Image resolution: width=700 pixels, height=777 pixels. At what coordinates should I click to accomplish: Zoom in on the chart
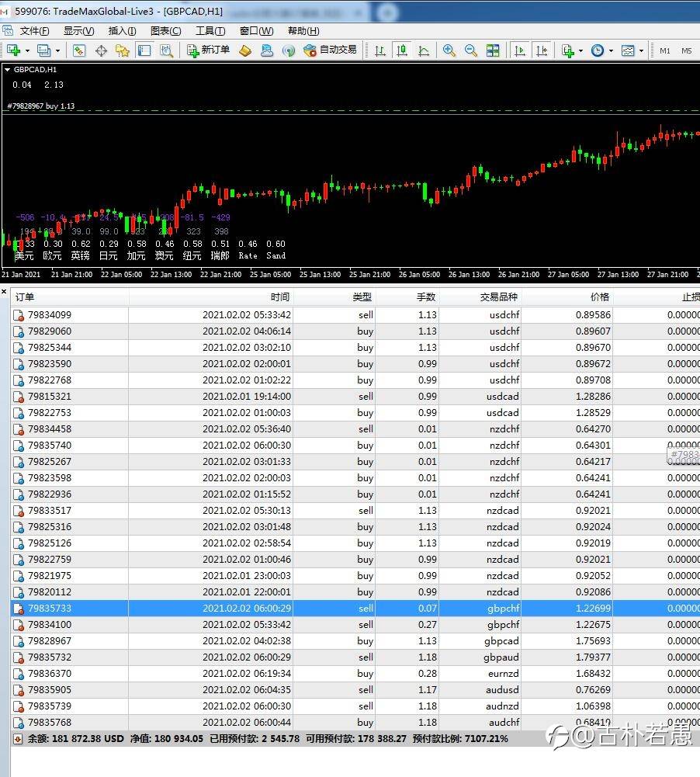tap(449, 50)
